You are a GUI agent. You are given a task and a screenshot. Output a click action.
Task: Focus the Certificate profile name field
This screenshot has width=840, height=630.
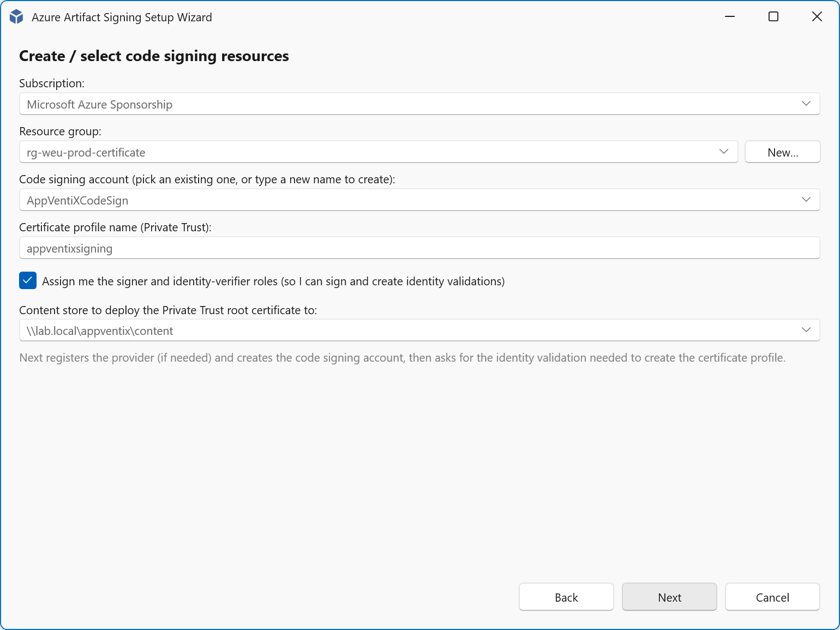419,248
